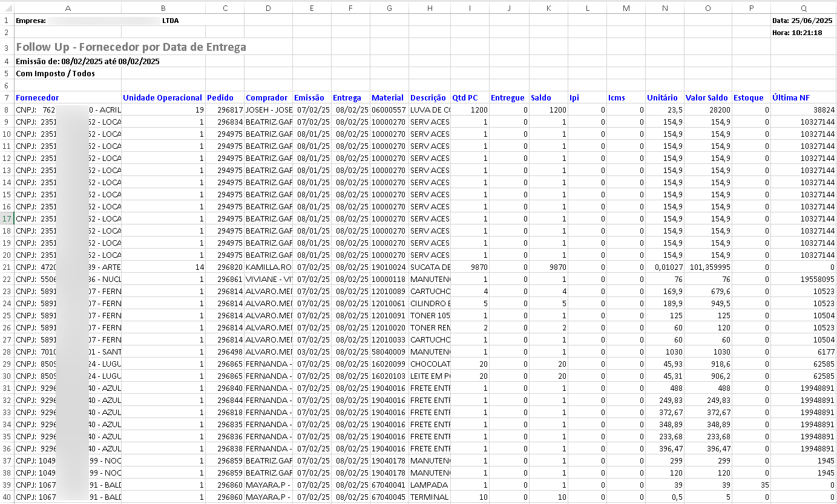Click the Pedido cell '296861'
This screenshot has height=504, width=837.
(x=225, y=279)
